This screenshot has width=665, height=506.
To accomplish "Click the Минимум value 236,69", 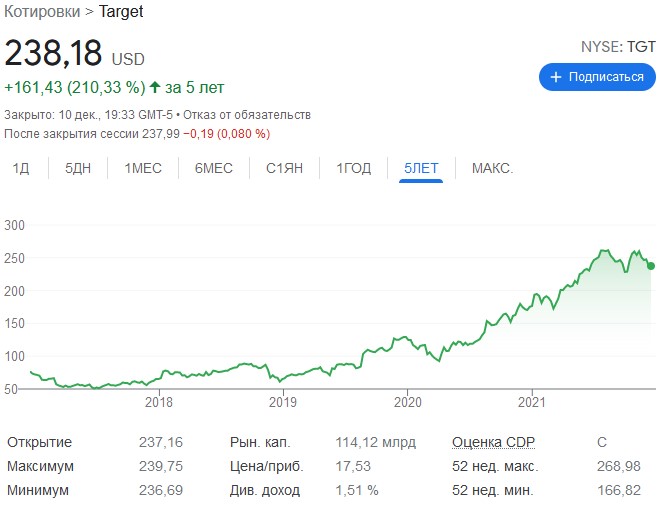I will tap(161, 490).
